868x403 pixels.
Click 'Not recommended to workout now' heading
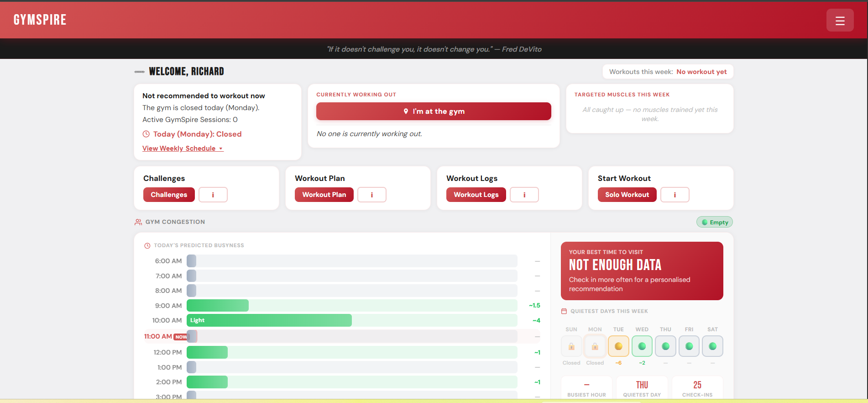[x=204, y=96]
